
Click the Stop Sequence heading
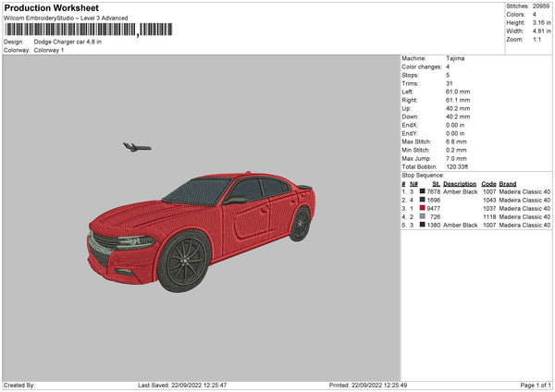[x=423, y=175]
